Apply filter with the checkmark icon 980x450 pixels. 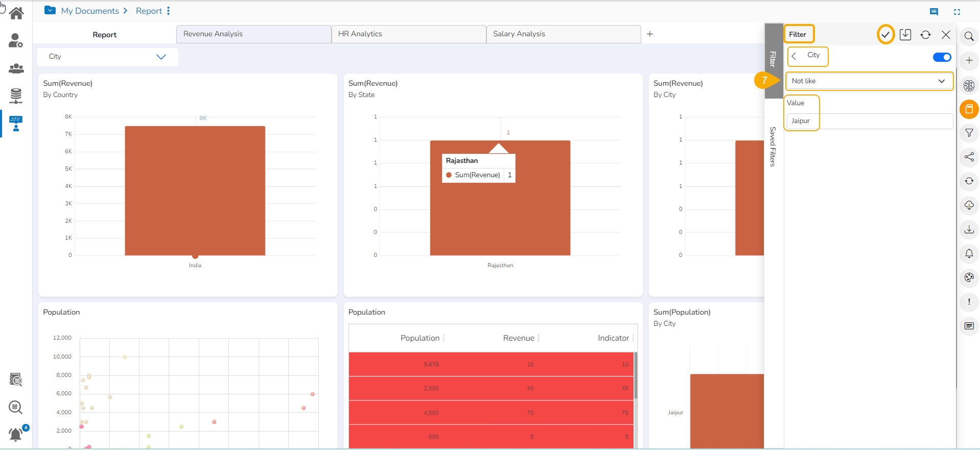(x=885, y=35)
